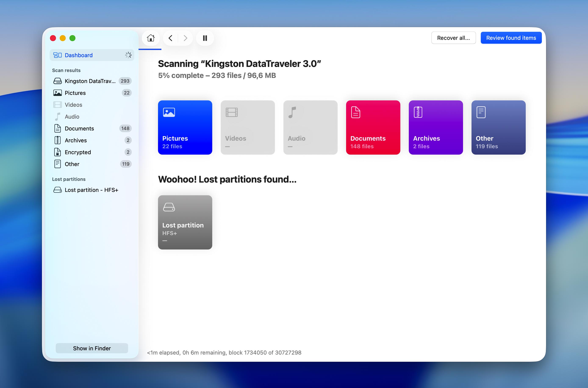Click the Lost partition drive sidebar icon
Screen dimensions: 588x388
click(58, 190)
